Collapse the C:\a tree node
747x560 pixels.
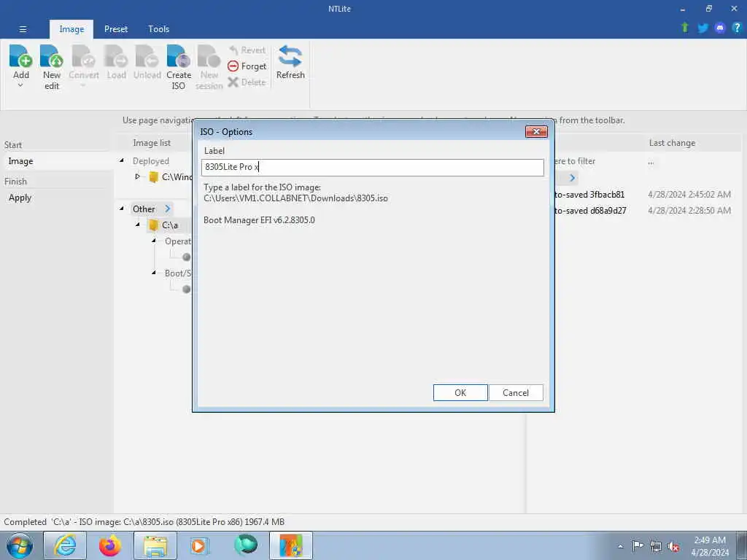(138, 225)
